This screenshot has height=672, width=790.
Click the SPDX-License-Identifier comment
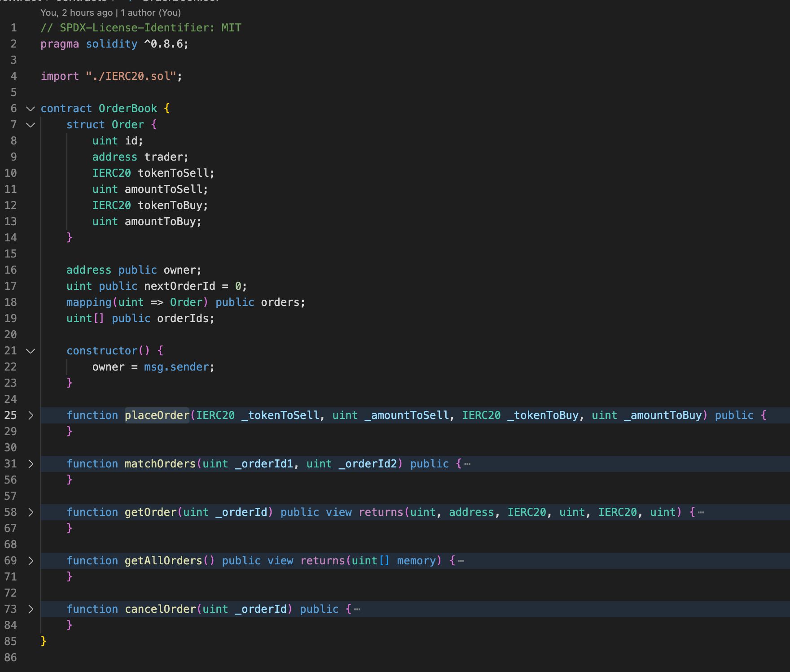tap(141, 28)
